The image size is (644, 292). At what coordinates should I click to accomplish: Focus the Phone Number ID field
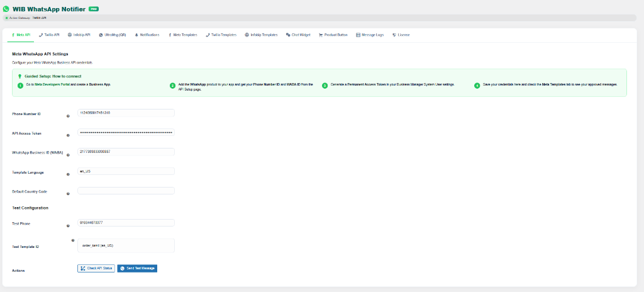(126, 113)
